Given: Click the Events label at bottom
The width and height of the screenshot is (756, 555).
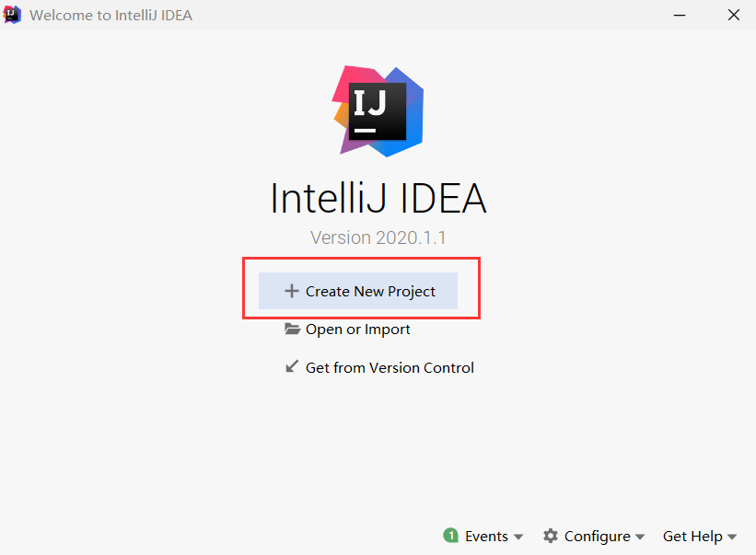Looking at the screenshot, I should click(x=486, y=536).
